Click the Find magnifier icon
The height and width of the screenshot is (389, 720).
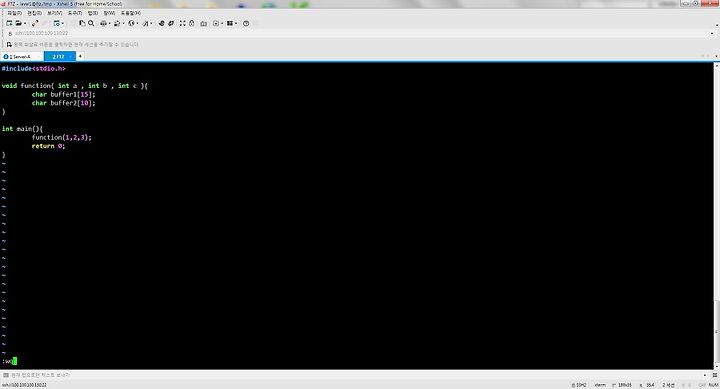91,23
